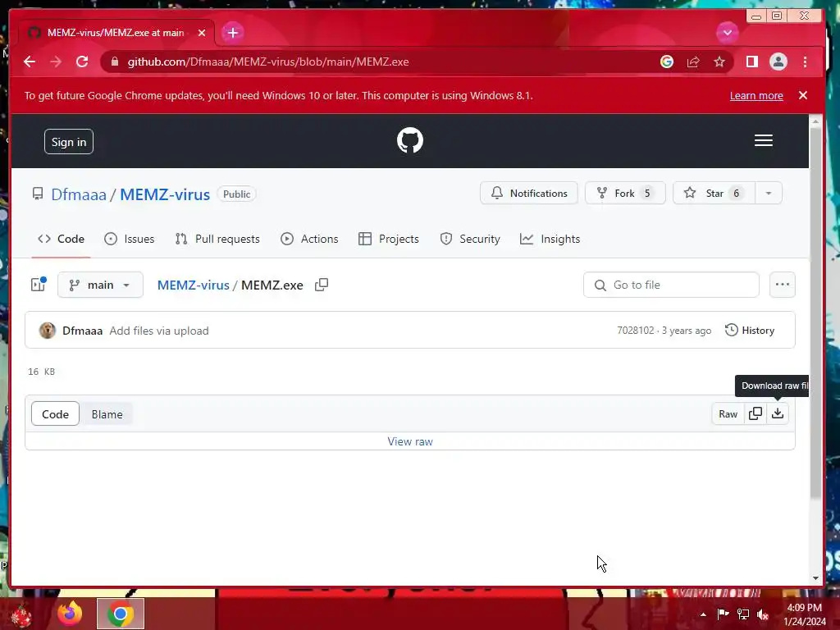The height and width of the screenshot is (630, 840).
Task: Open the MEMZ-virus repository title link
Action: (164, 194)
